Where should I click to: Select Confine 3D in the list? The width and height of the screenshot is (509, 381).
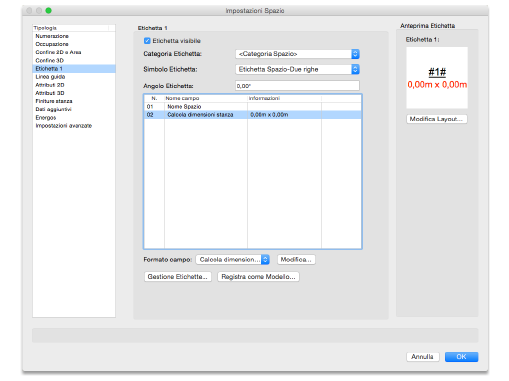point(74,60)
